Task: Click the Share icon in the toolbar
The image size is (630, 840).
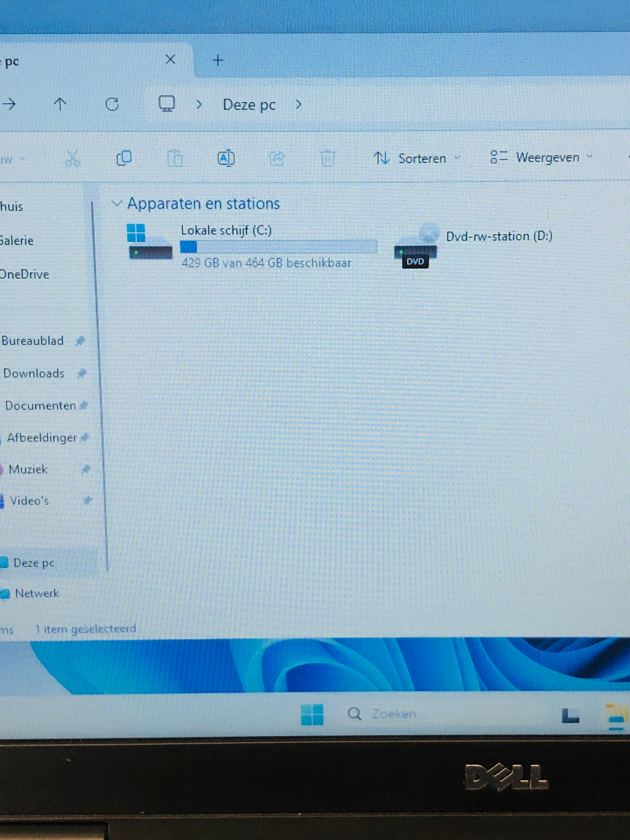Action: pos(277,158)
